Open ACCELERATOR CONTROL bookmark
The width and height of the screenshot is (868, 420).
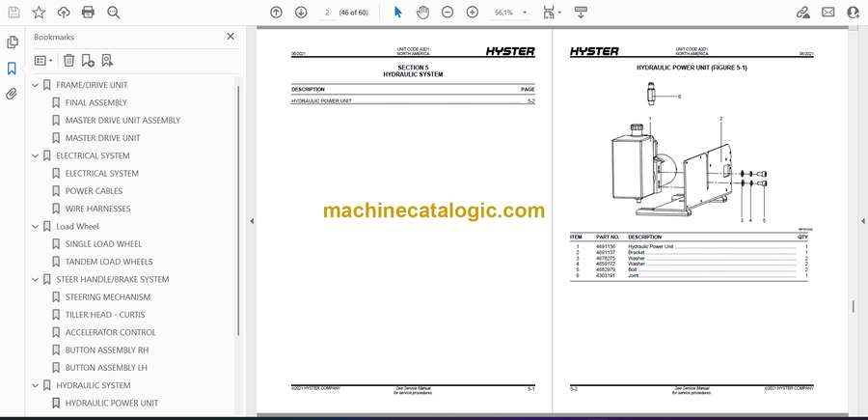coord(111,332)
